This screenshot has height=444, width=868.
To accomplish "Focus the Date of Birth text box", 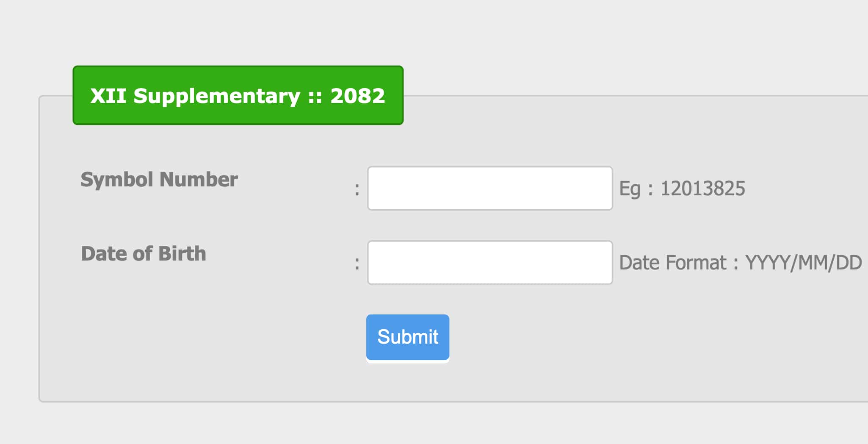I will (490, 262).
